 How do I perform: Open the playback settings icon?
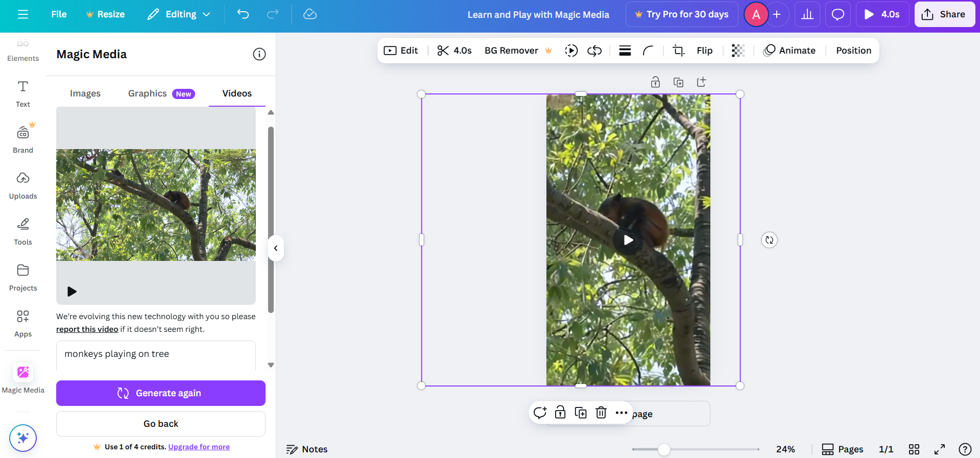(x=571, y=51)
